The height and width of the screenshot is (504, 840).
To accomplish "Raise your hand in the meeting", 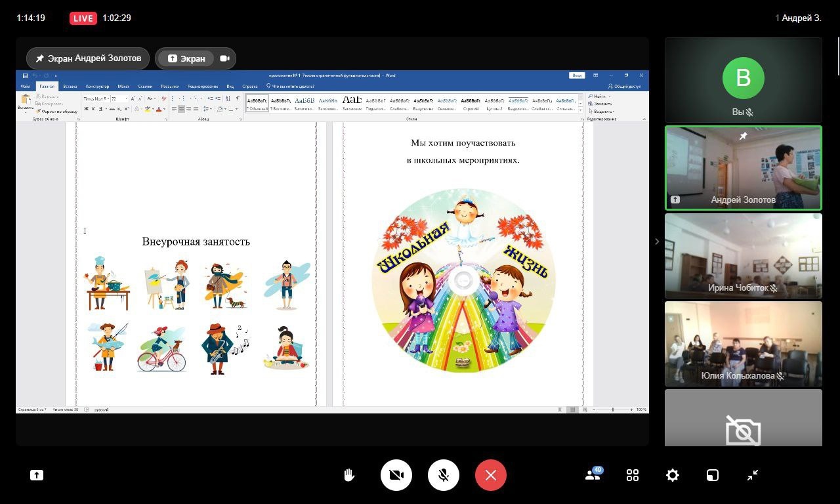I will (x=349, y=475).
